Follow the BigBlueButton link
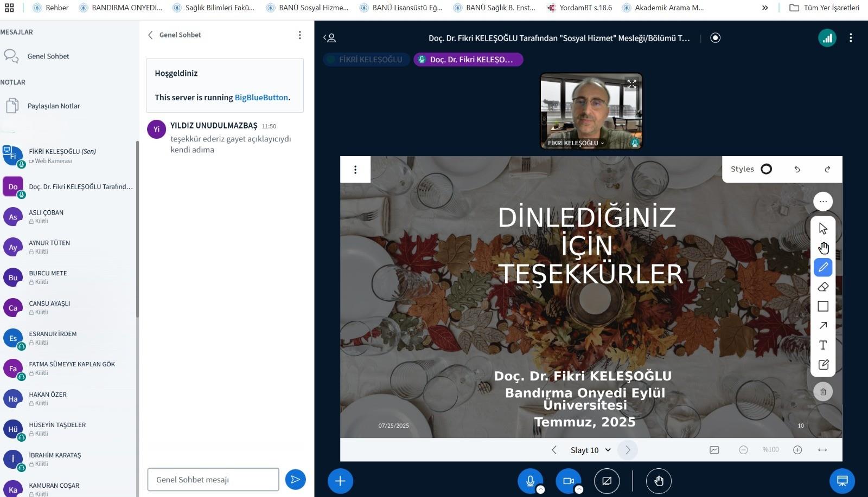 click(261, 98)
